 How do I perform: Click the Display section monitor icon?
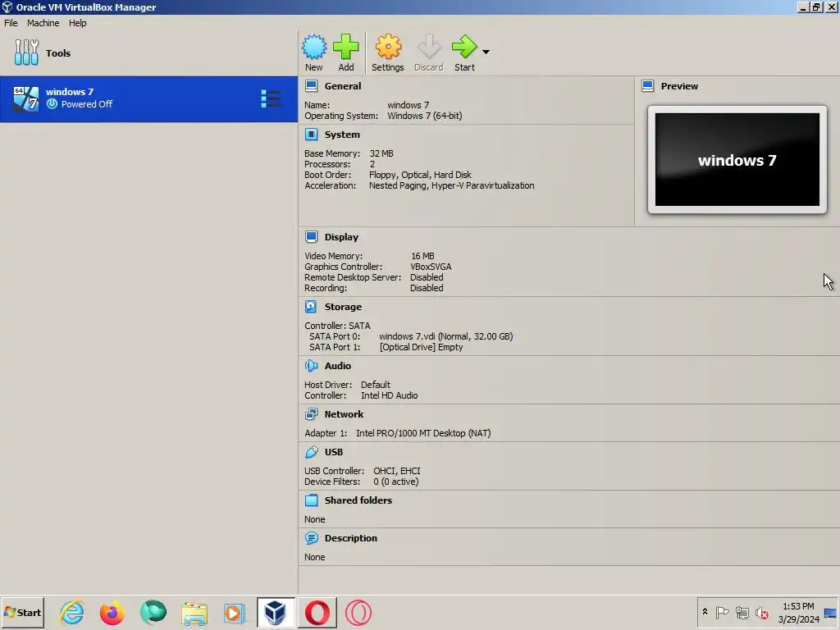(311, 237)
